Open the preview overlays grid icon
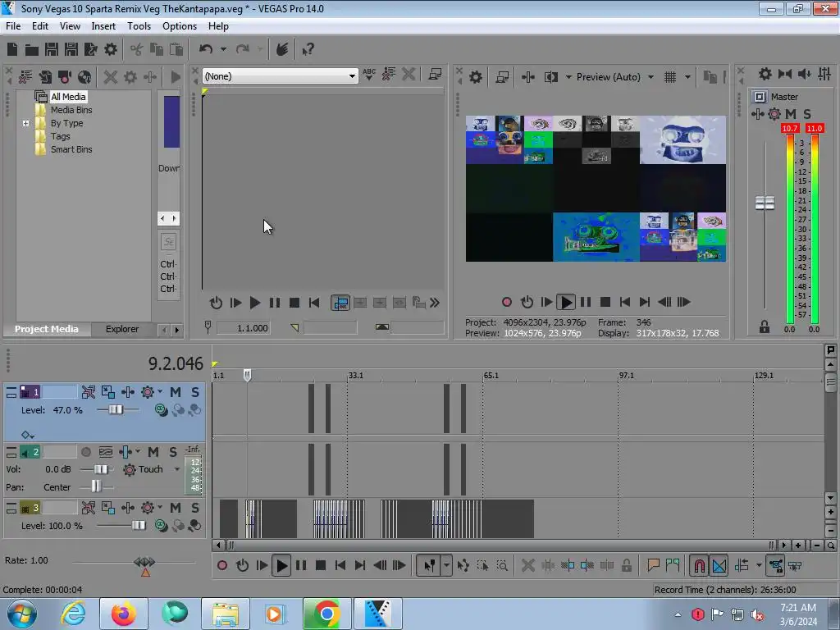 tap(670, 77)
